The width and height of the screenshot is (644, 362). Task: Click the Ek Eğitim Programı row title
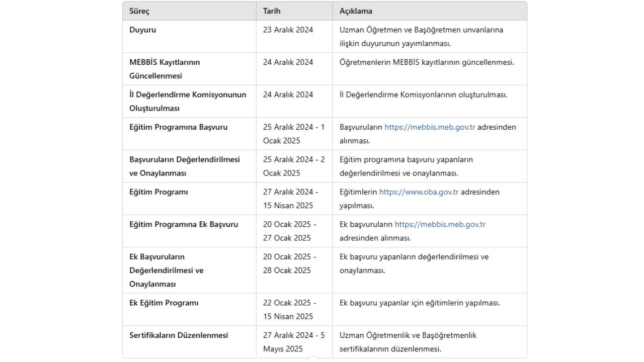click(164, 303)
